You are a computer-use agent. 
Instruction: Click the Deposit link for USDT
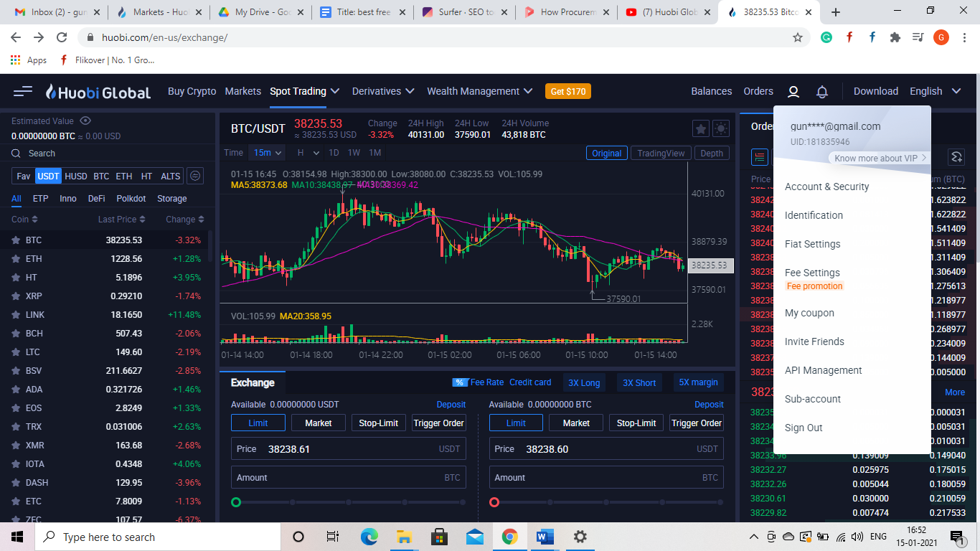pyautogui.click(x=451, y=405)
